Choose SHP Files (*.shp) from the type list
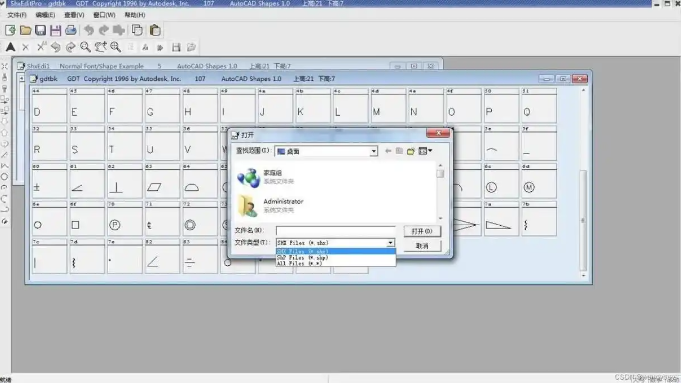Screen dimensions: 681x383 pyautogui.click(x=336, y=258)
